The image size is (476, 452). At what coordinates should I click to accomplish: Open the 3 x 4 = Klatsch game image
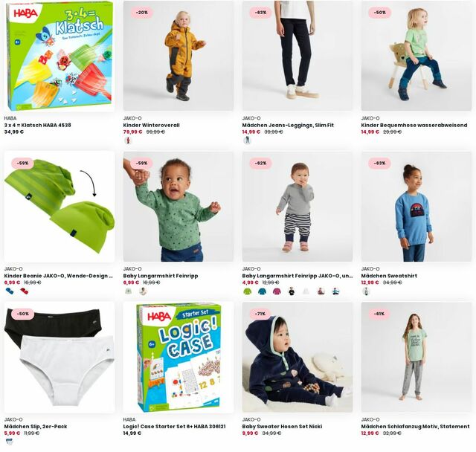click(x=59, y=56)
